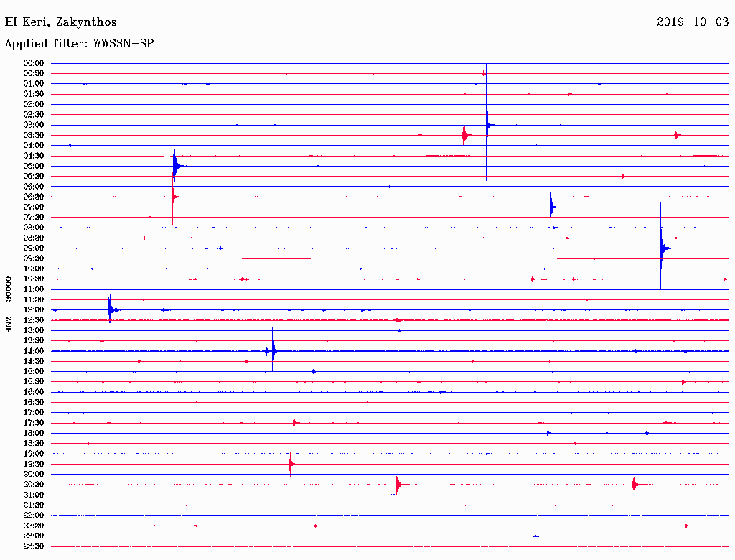Screen dimensions: 735x560
Task: Select the 00:00 time label
Action: pyautogui.click(x=33, y=63)
